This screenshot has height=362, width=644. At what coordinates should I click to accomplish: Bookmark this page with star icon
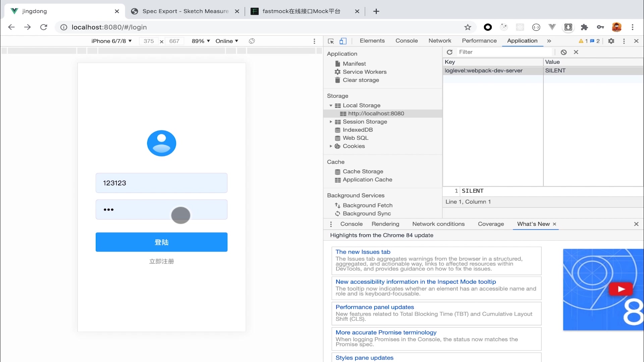click(468, 27)
